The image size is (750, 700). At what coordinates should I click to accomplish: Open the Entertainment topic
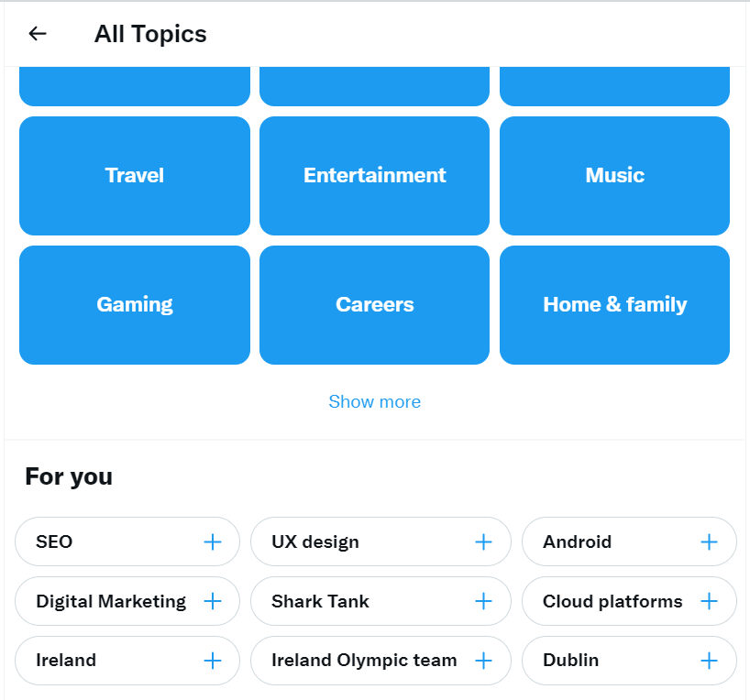pos(374,175)
